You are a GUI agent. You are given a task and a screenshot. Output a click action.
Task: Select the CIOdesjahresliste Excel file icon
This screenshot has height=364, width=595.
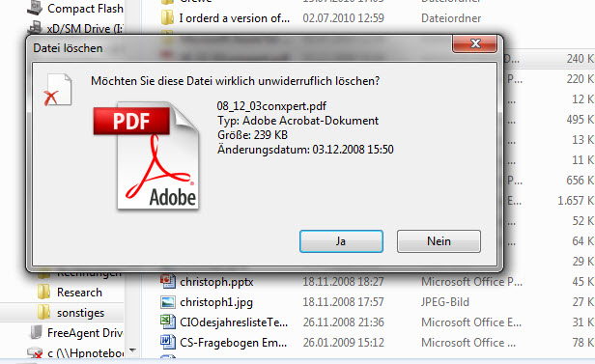pos(168,322)
